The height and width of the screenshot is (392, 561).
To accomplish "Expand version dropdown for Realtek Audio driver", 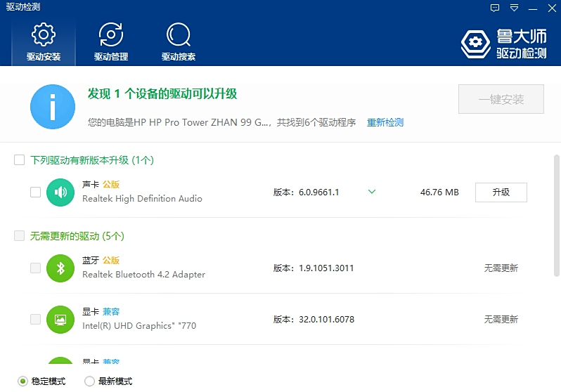I will pyautogui.click(x=372, y=192).
